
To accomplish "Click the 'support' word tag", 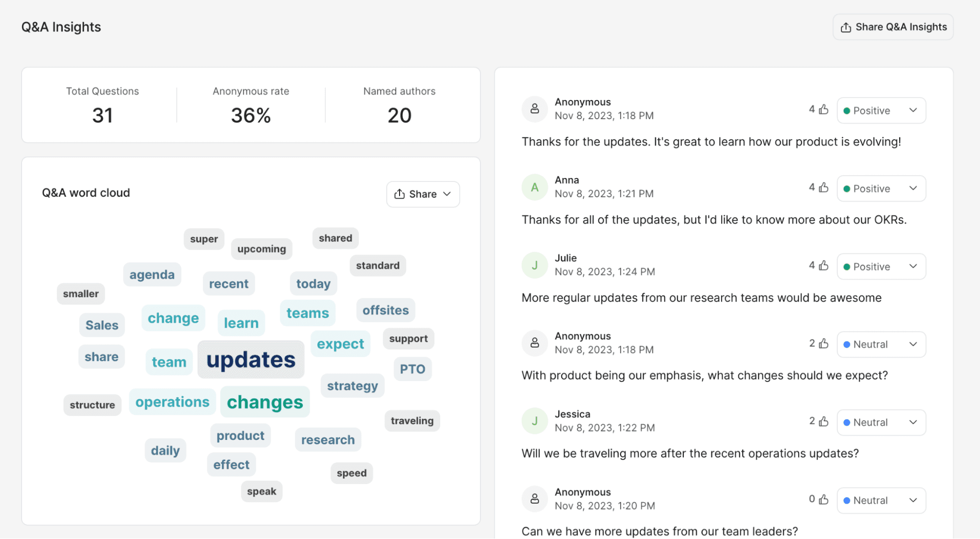I will [x=408, y=338].
